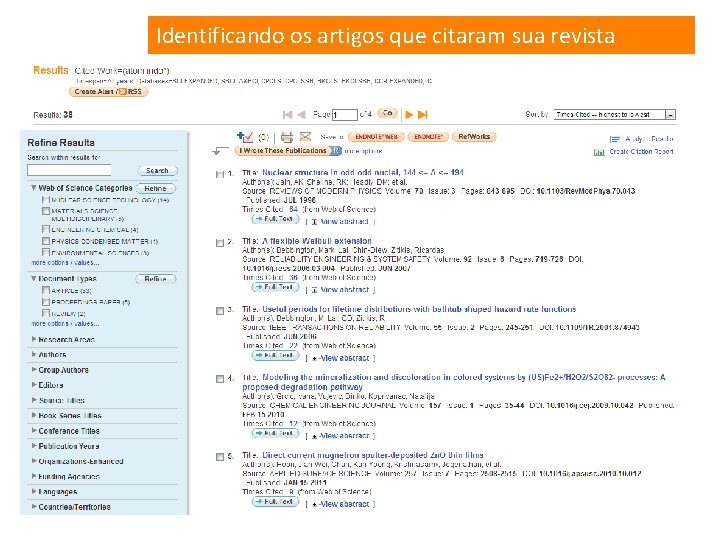Add to marked list plus-check icon
The height and width of the screenshot is (540, 720).
(x=245, y=136)
